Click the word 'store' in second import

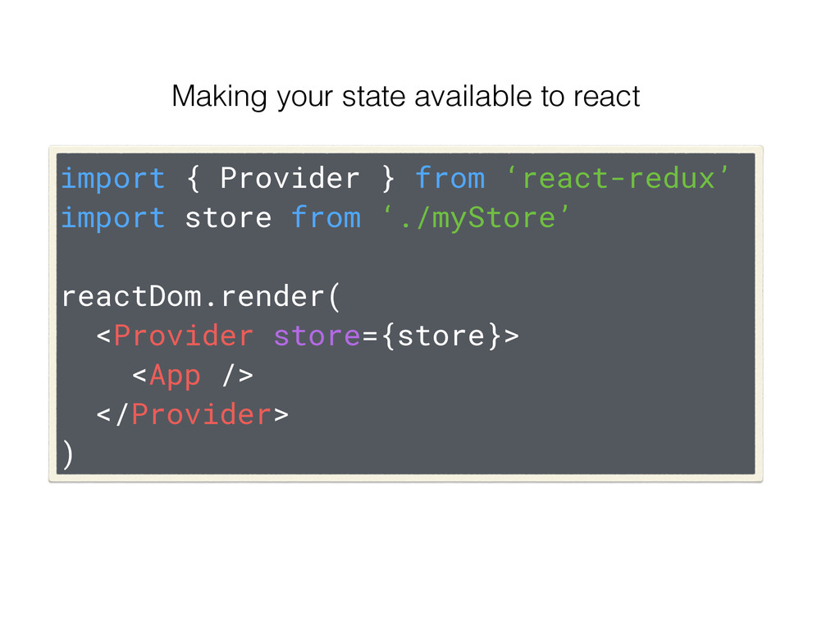tap(228, 218)
